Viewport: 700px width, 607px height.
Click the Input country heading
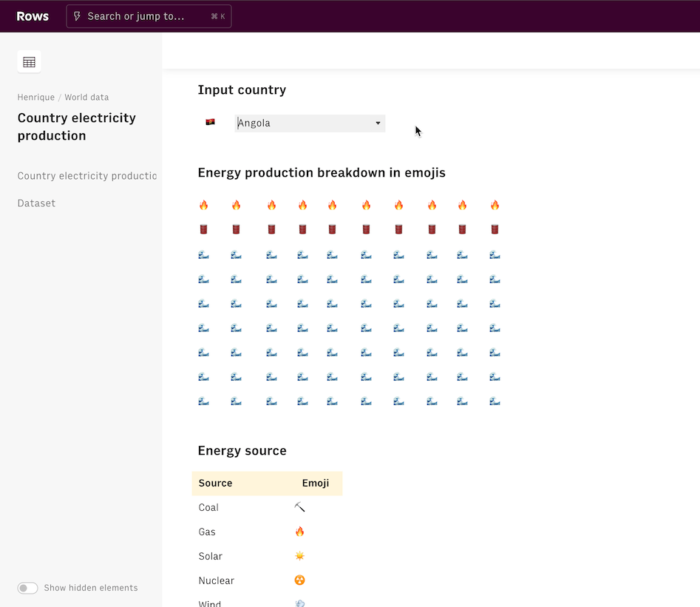[x=242, y=90]
